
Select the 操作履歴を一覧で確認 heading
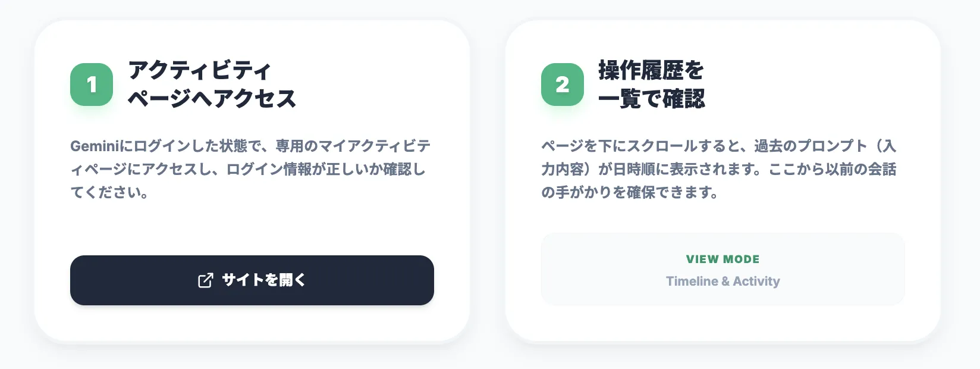651,85
